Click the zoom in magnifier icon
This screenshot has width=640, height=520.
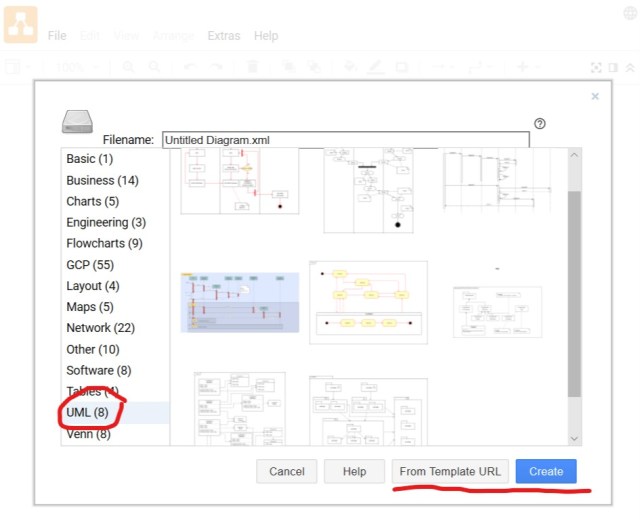click(129, 67)
